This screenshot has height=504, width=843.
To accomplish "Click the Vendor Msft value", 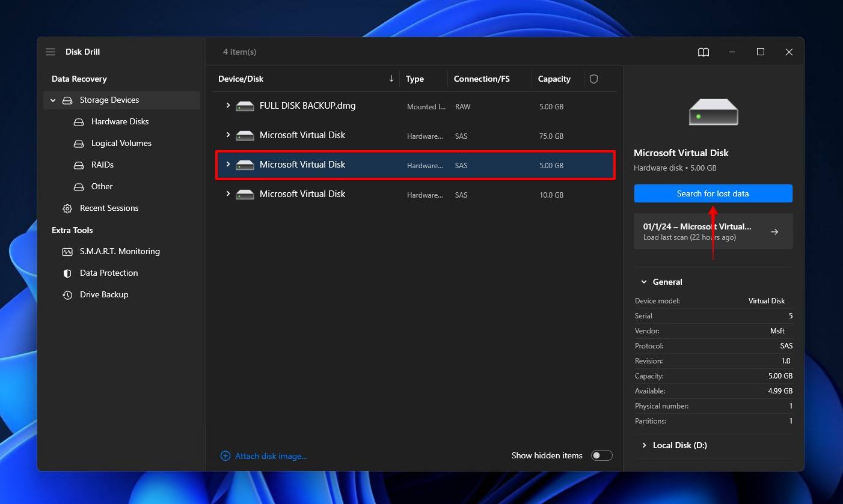I will [x=777, y=331].
